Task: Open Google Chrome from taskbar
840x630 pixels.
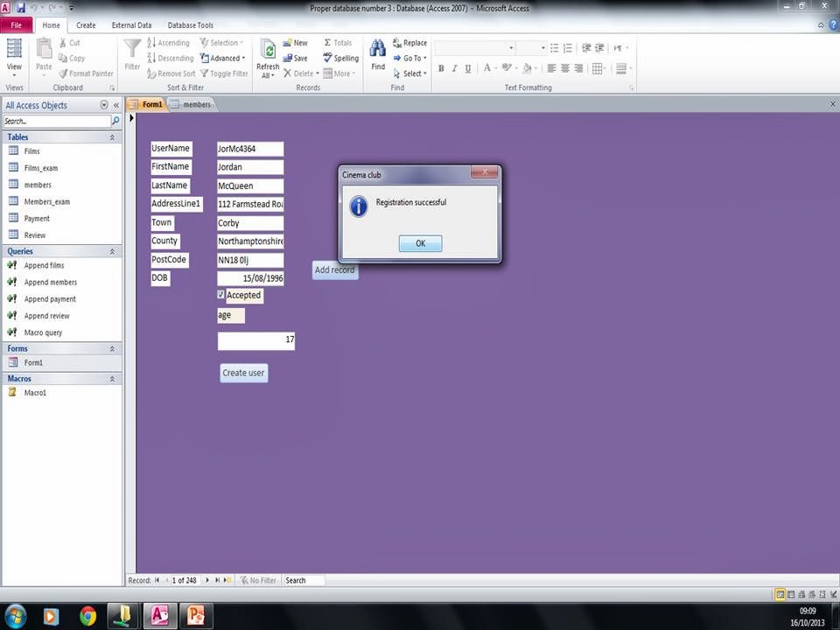Action: pyautogui.click(x=87, y=616)
